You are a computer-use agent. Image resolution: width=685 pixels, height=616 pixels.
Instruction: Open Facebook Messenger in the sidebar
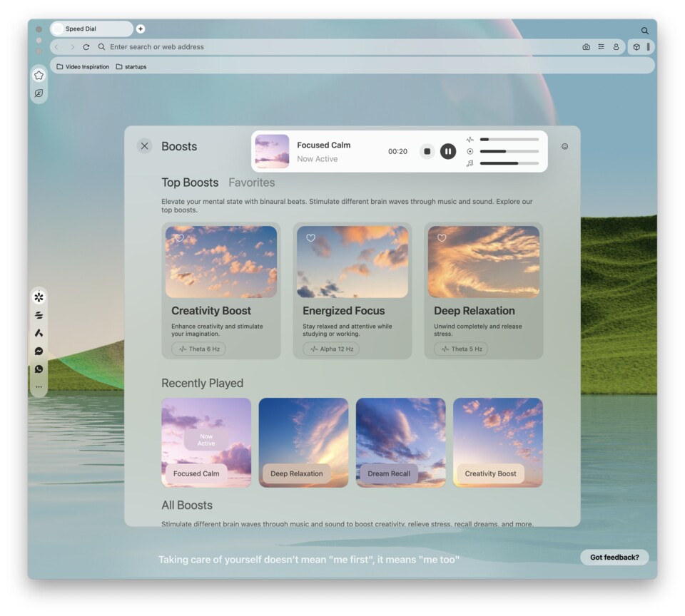pos(39,351)
